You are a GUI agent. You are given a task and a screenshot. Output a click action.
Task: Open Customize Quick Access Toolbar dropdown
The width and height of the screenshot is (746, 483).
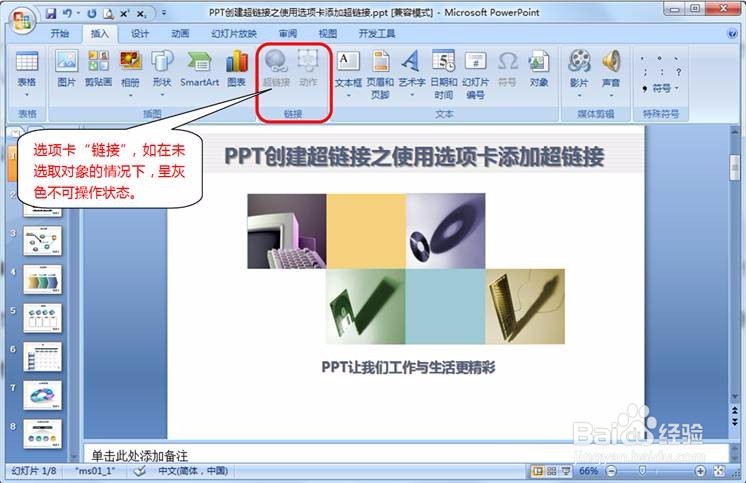pyautogui.click(x=164, y=13)
